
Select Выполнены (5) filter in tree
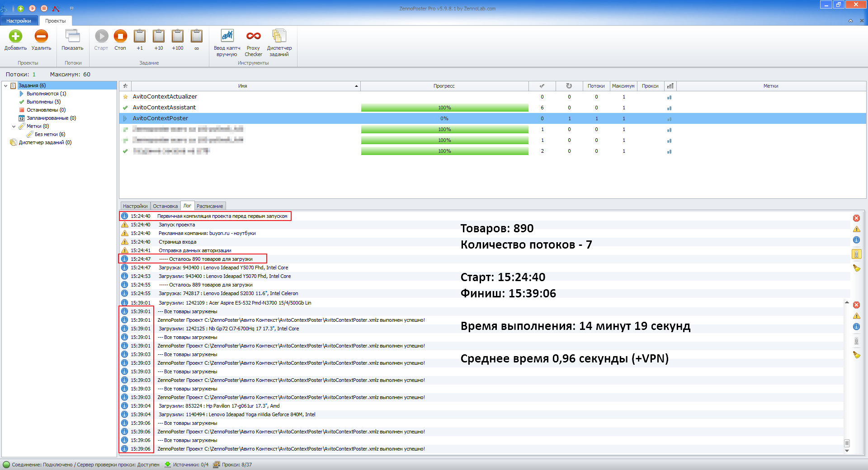(x=43, y=102)
